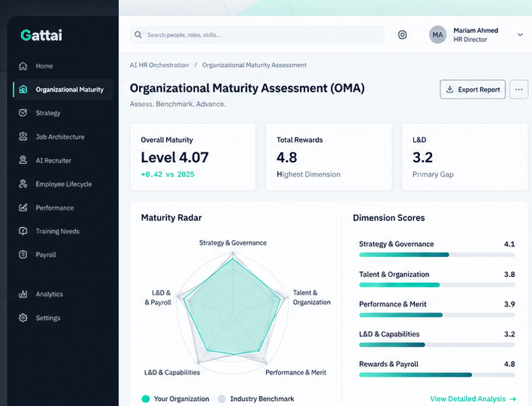Click the arrow beside View Detailed Analysis
Viewport: 532px width, 406px height.
pyautogui.click(x=513, y=399)
